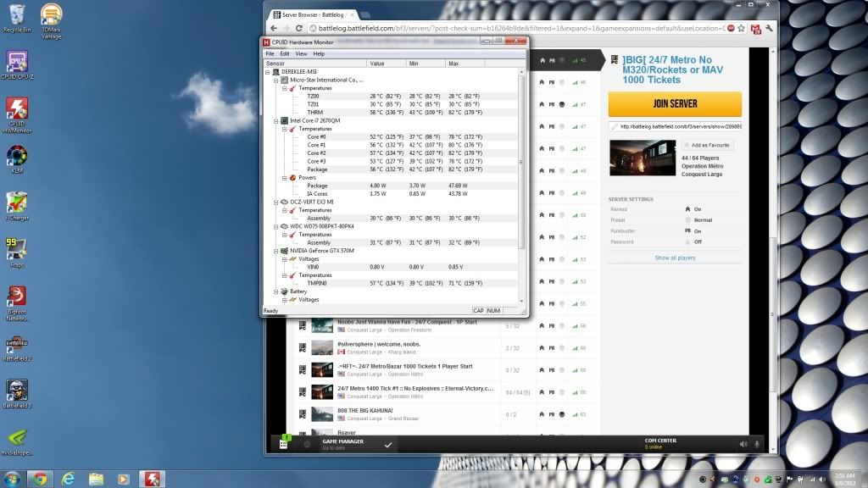Collapse the Powers node under Intel Core

285,178
